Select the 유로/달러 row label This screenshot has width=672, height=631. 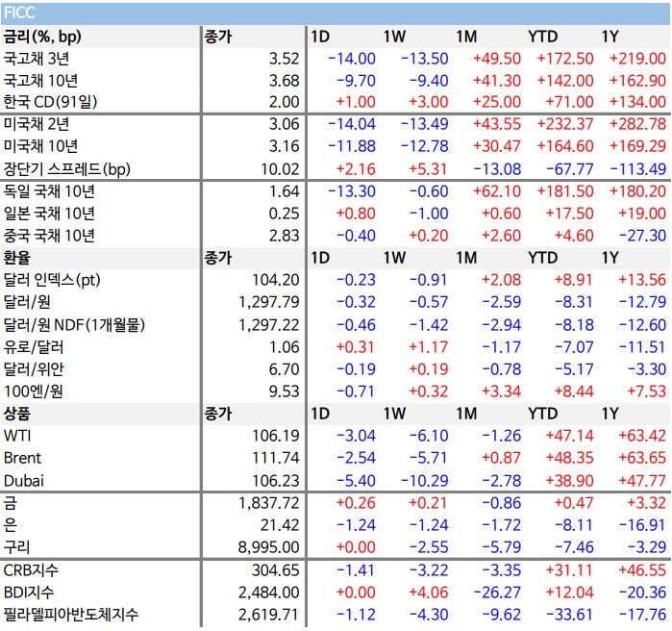tap(33, 347)
